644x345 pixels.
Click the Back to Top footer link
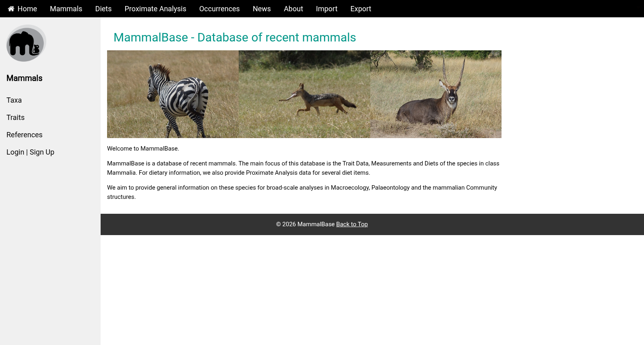point(352,224)
